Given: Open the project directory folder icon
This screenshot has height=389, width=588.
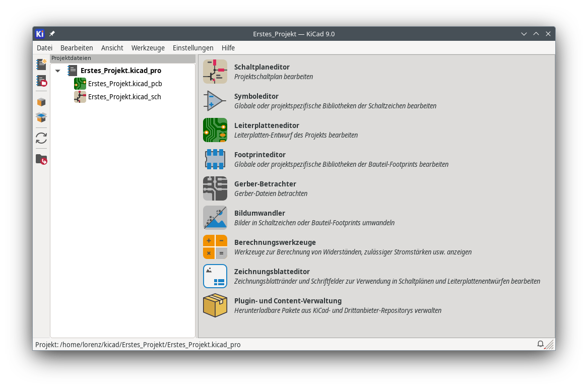Looking at the screenshot, I should [x=41, y=159].
